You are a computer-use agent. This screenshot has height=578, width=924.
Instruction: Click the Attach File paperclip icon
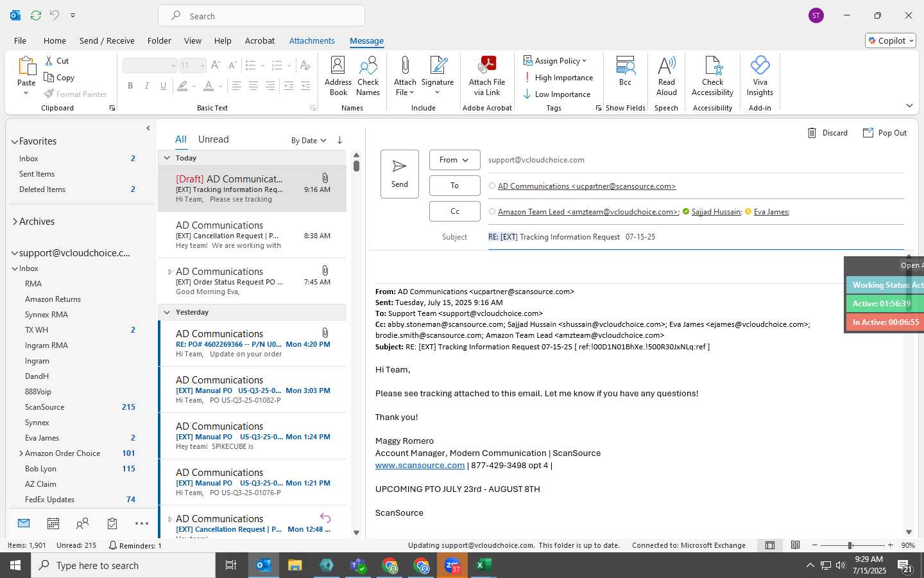pyautogui.click(x=405, y=66)
